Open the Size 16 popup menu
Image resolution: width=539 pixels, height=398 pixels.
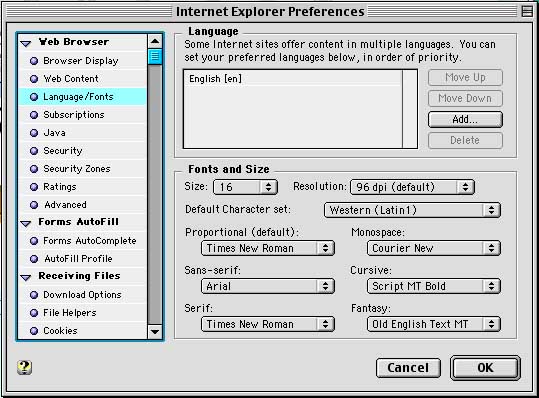pos(245,187)
